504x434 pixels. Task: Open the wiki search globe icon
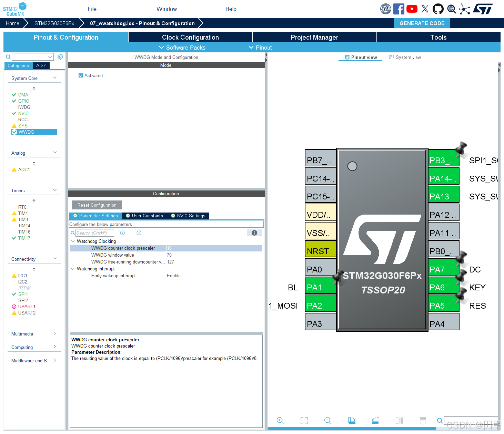pyautogui.click(x=452, y=9)
